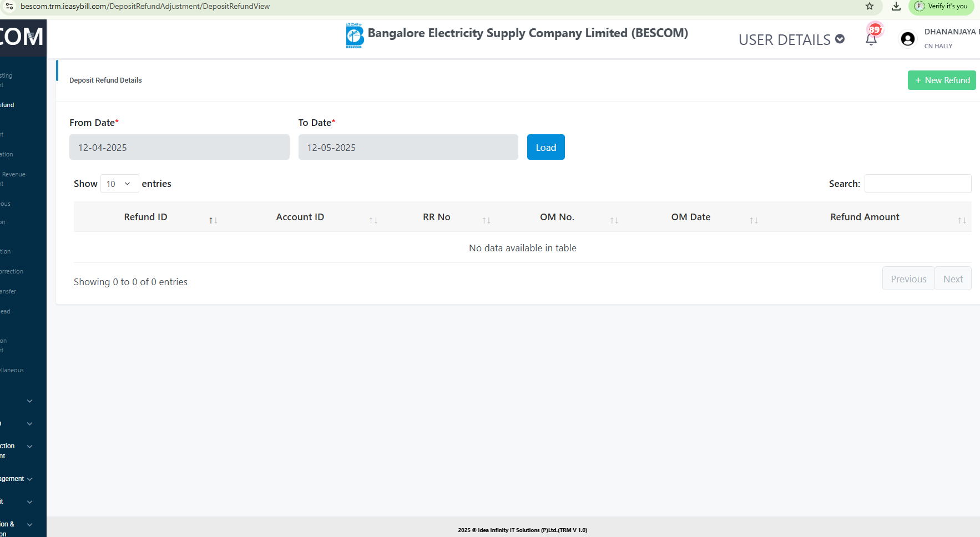Open the Show entries count dropdown
Viewport: 980px width, 537px height.
coord(119,184)
